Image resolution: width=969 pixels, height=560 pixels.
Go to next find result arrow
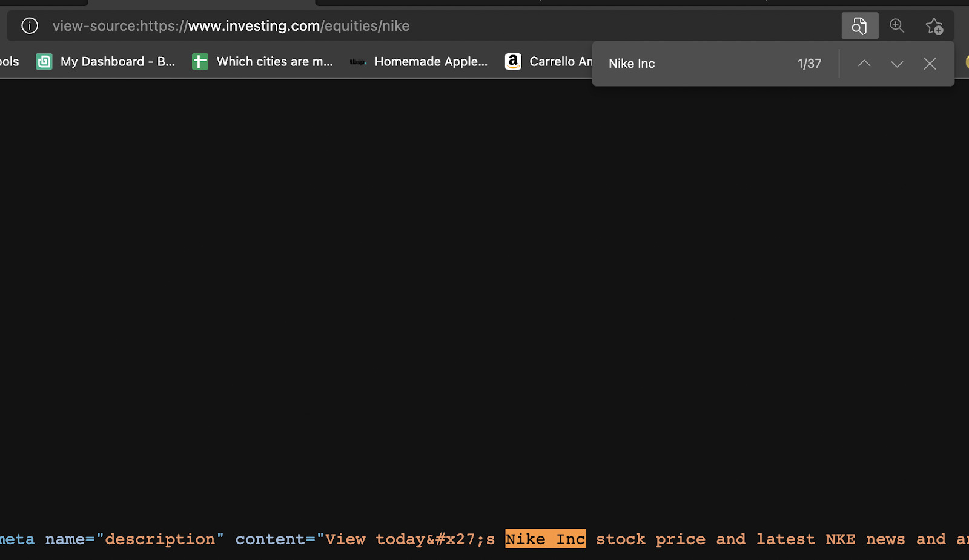[x=897, y=64]
